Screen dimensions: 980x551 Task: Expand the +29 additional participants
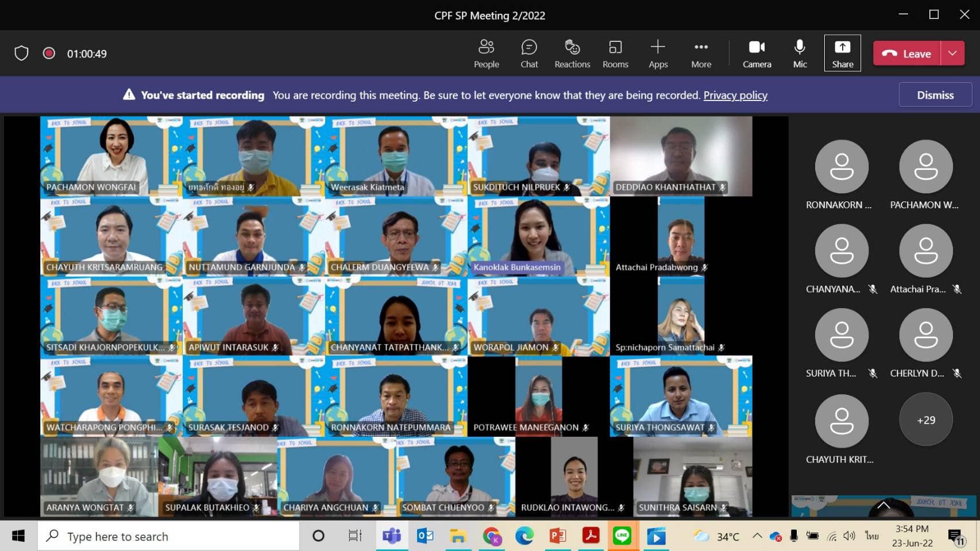pyautogui.click(x=925, y=420)
